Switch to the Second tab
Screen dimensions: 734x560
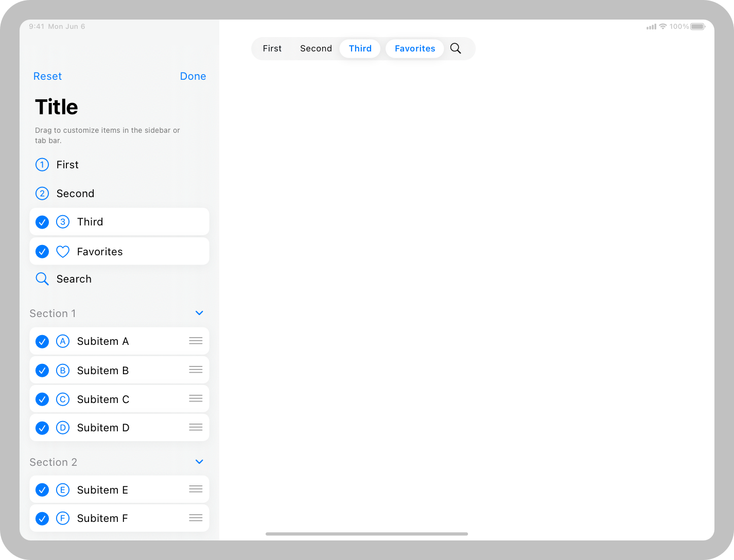[316, 48]
